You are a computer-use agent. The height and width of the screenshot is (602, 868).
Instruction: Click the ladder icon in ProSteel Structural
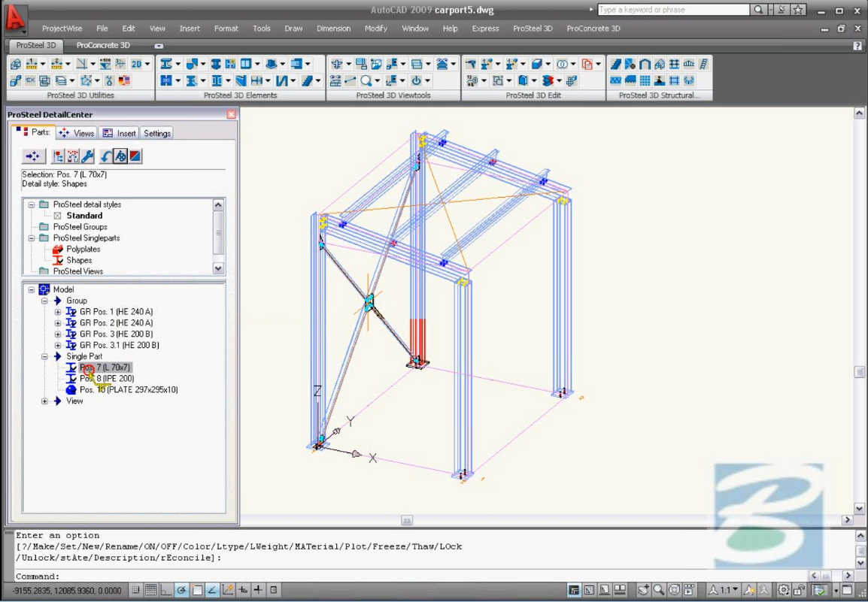coord(703,64)
